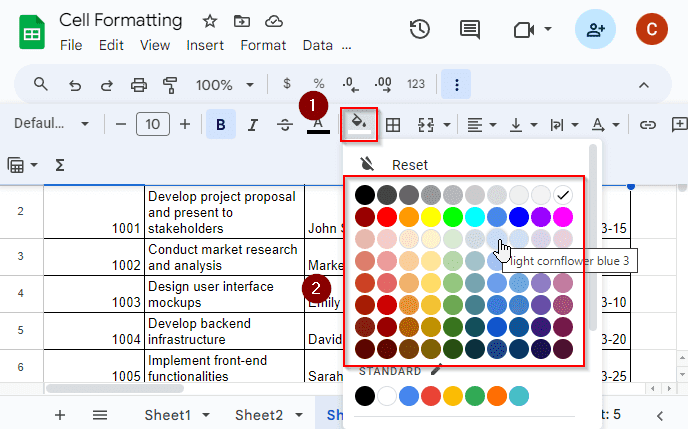The image size is (688, 429).
Task: Click the merge cells icon
Action: point(426,125)
